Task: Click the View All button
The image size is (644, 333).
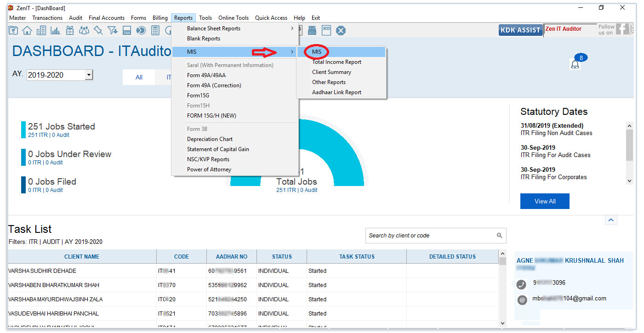Action: [x=545, y=201]
